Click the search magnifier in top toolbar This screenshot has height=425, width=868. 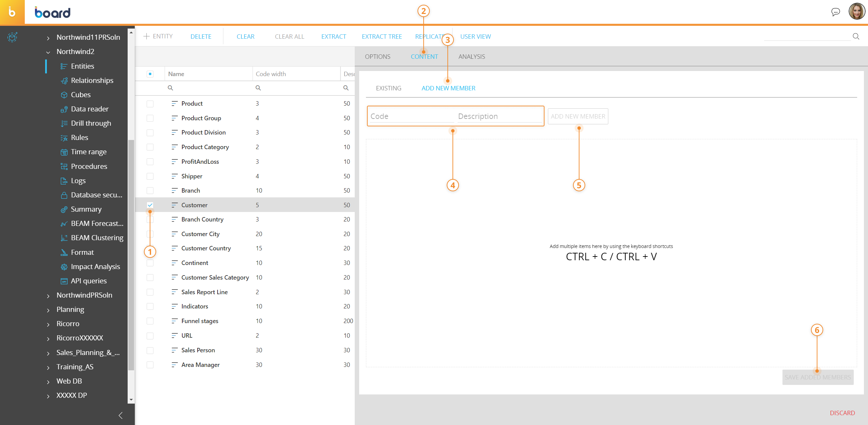[856, 36]
